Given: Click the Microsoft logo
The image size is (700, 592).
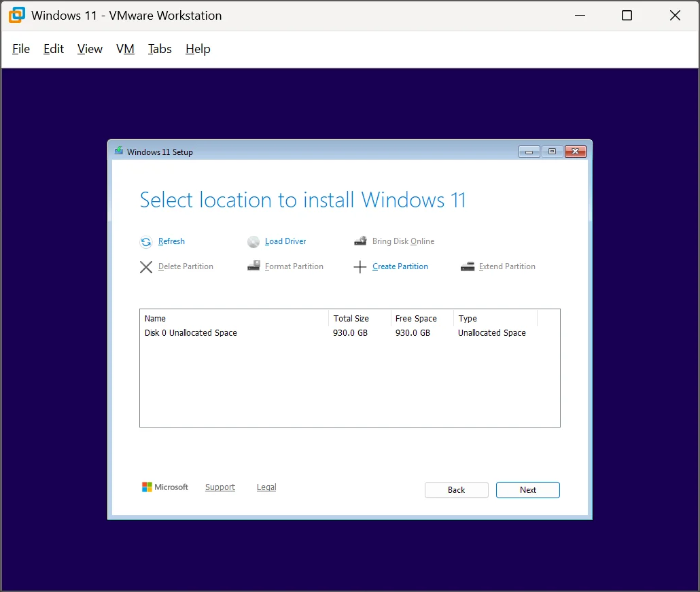Looking at the screenshot, I should [x=164, y=487].
